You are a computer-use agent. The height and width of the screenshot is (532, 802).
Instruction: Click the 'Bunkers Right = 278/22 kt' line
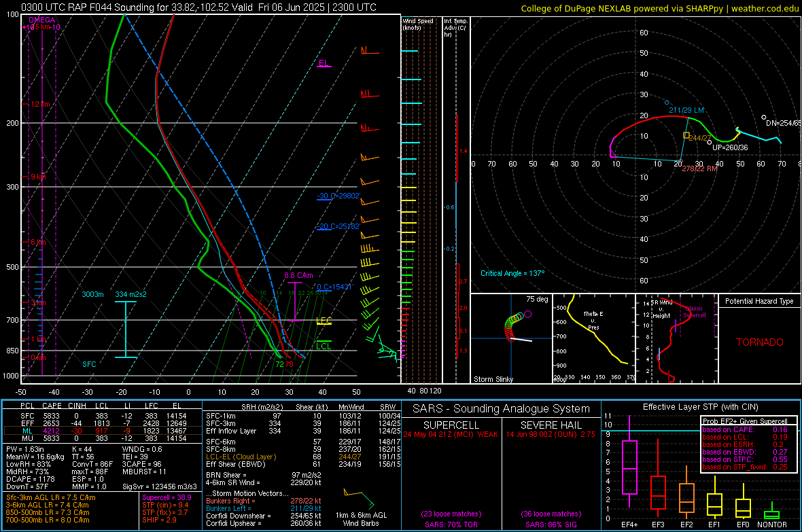264,501
